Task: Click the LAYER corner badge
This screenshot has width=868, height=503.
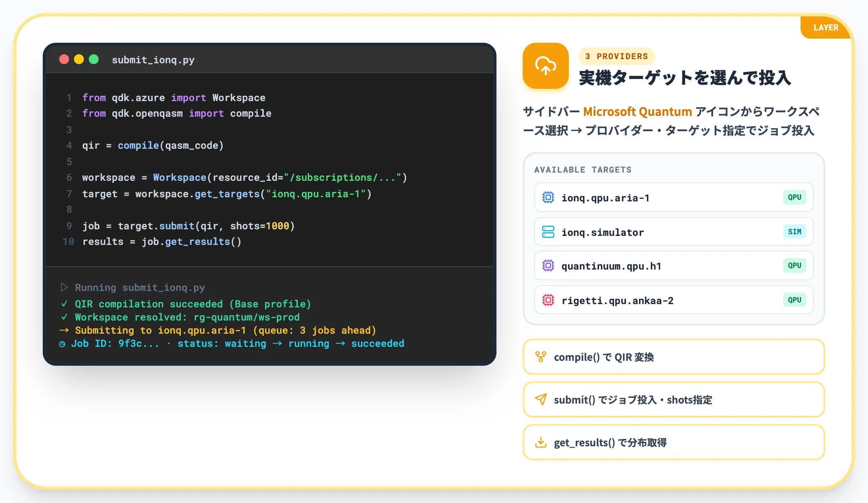Action: tap(825, 28)
